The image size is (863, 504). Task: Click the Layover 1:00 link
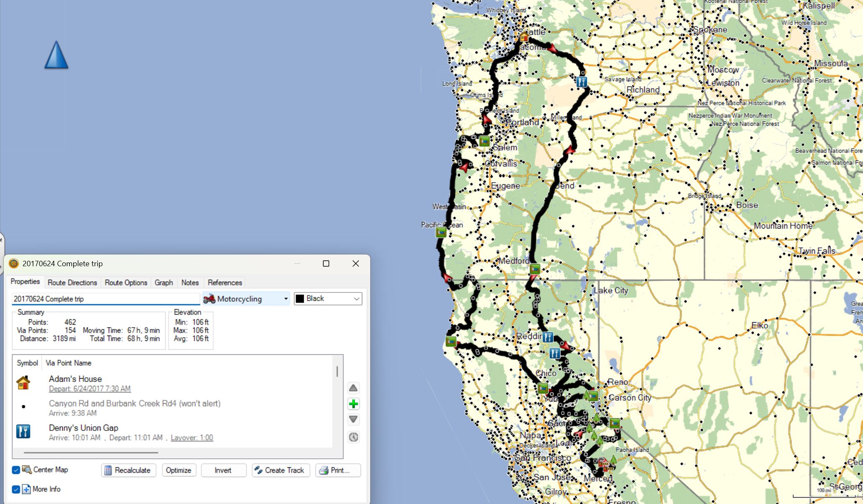point(192,438)
